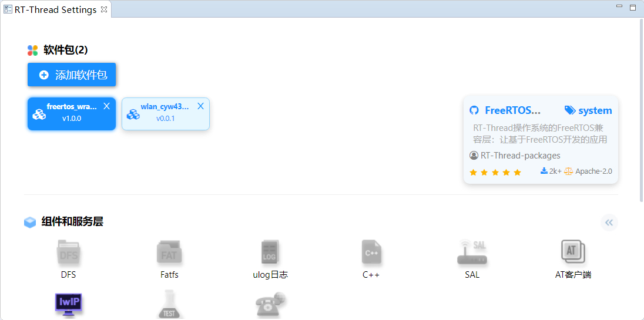
Task: Click the cubes icon on wlan_cyw43... card
Action: pyautogui.click(x=133, y=114)
